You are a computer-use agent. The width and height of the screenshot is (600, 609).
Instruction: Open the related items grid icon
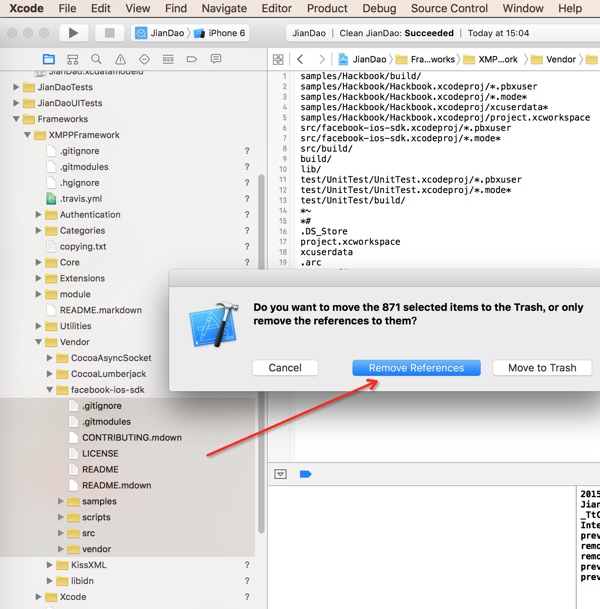click(x=278, y=59)
